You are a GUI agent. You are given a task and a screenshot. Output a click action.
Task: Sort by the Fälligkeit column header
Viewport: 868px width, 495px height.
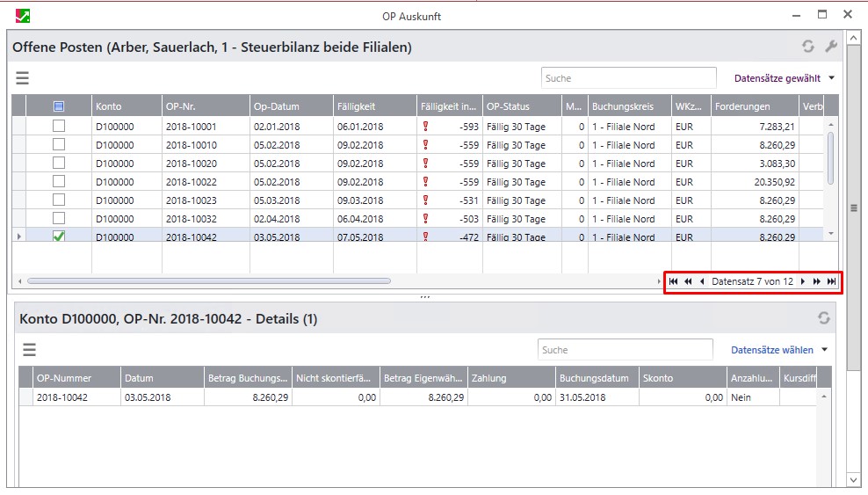coord(374,106)
